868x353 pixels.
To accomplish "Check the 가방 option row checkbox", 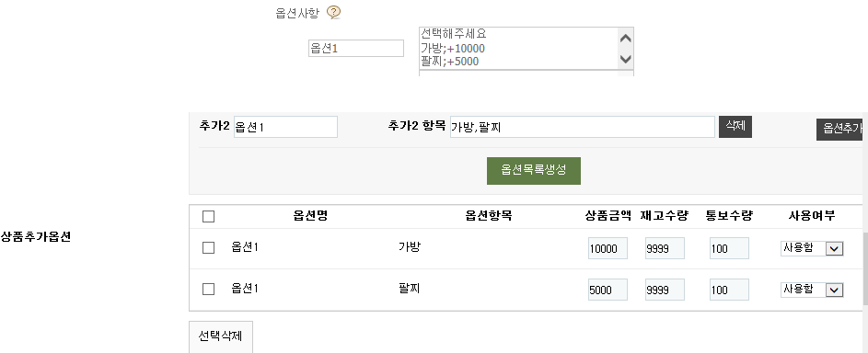I will coord(208,248).
